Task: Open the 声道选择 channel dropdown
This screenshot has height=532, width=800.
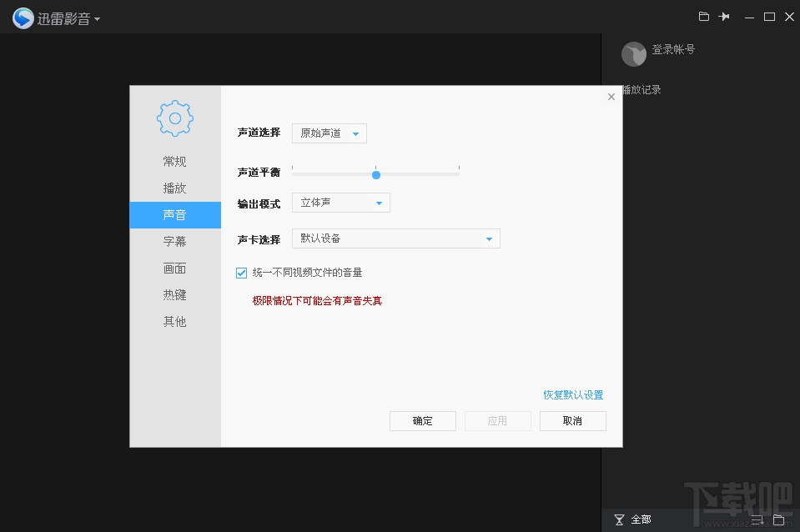Action: pos(329,133)
